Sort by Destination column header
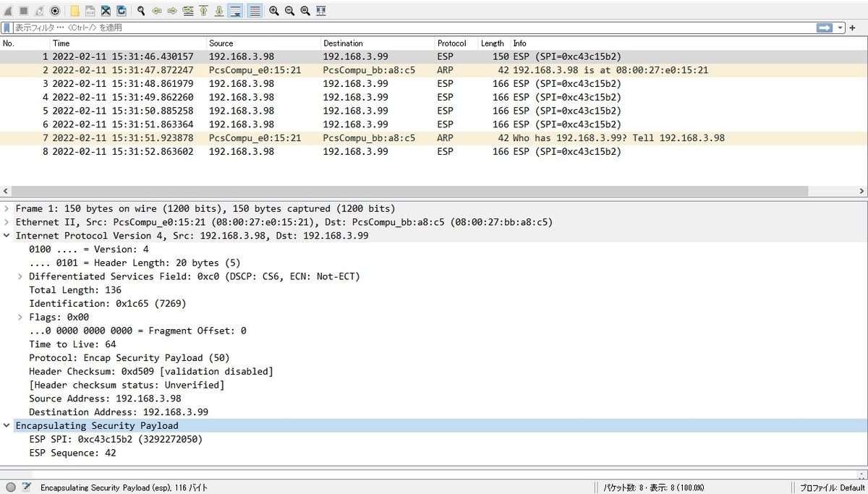The height and width of the screenshot is (494, 868). click(378, 43)
